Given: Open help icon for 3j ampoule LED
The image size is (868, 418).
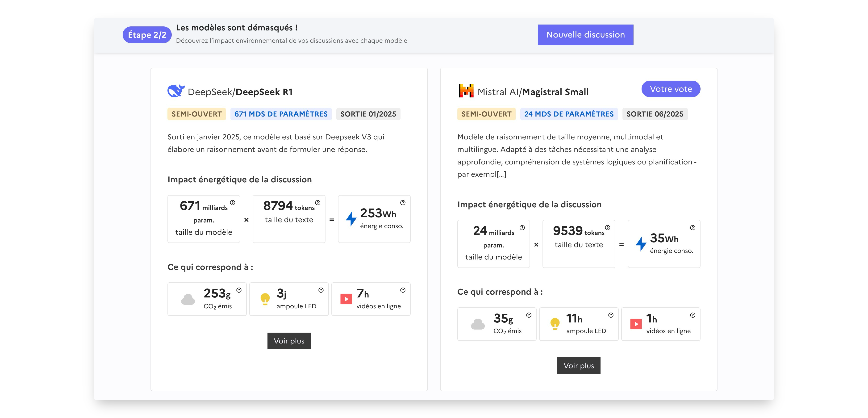Looking at the screenshot, I should pyautogui.click(x=321, y=290).
